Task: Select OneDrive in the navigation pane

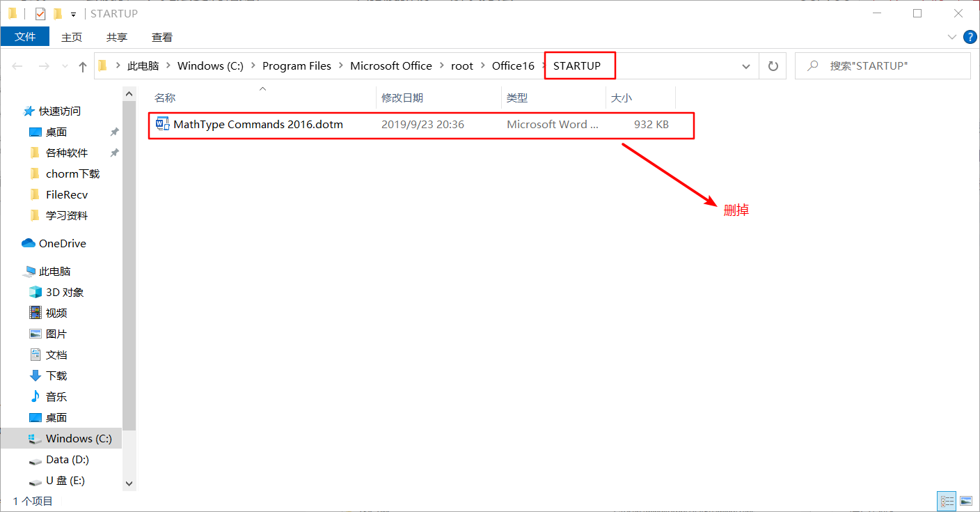Action: 63,243
